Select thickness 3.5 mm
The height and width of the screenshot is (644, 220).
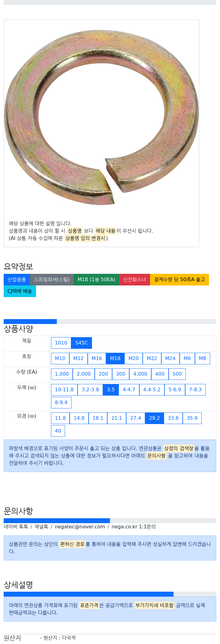coord(111,390)
